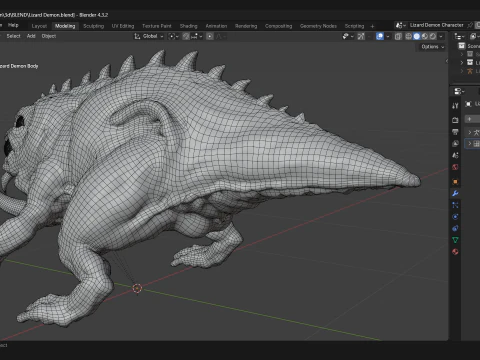Screen dimensions: 480x360
Task: Switch to the Texture Paint workspace tab
Action: click(x=157, y=26)
